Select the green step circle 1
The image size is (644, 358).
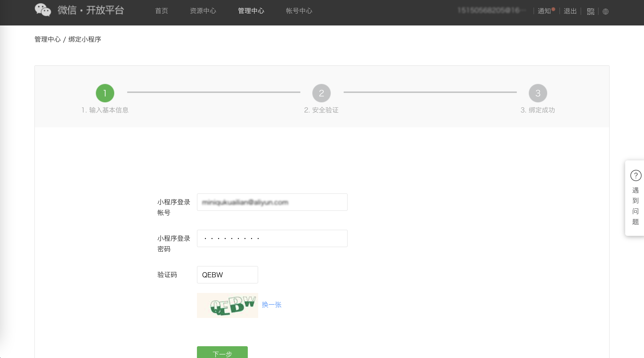[105, 93]
